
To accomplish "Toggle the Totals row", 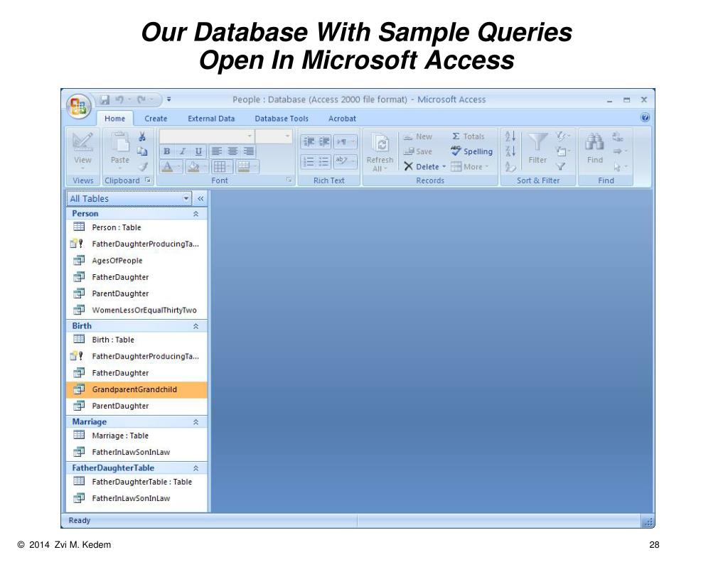I will (468, 136).
